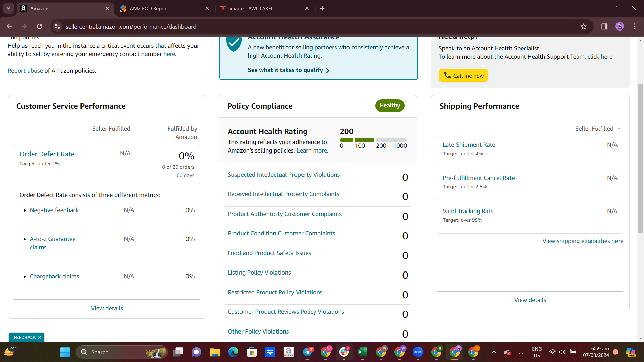
Task: Open Suspected Intellectual Property Violations
Action: [284, 175]
